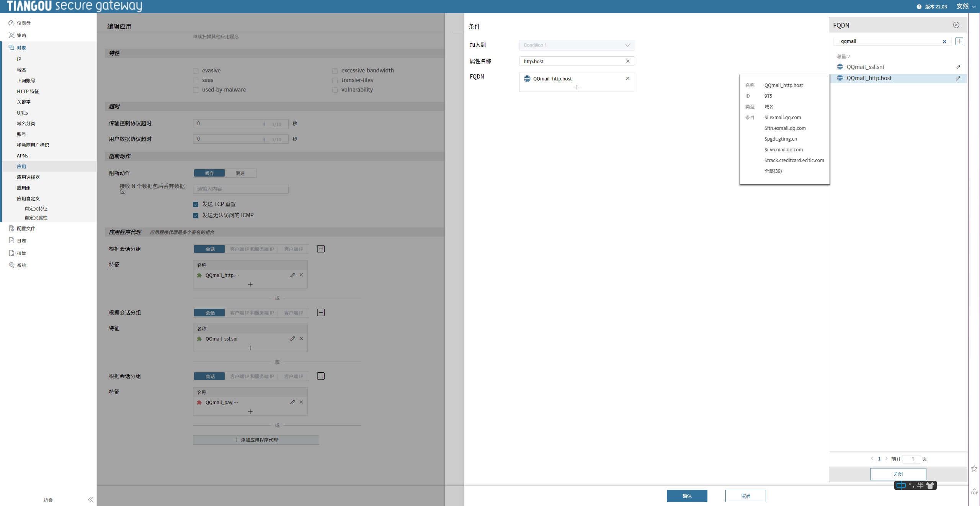Click the 关闭 button in FQDN panel
This screenshot has width=980, height=506.
(x=898, y=474)
